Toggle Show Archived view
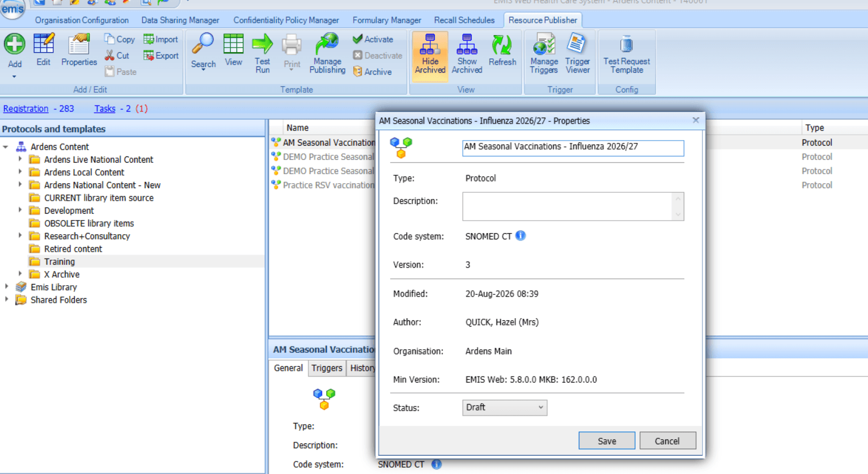 coord(467,54)
